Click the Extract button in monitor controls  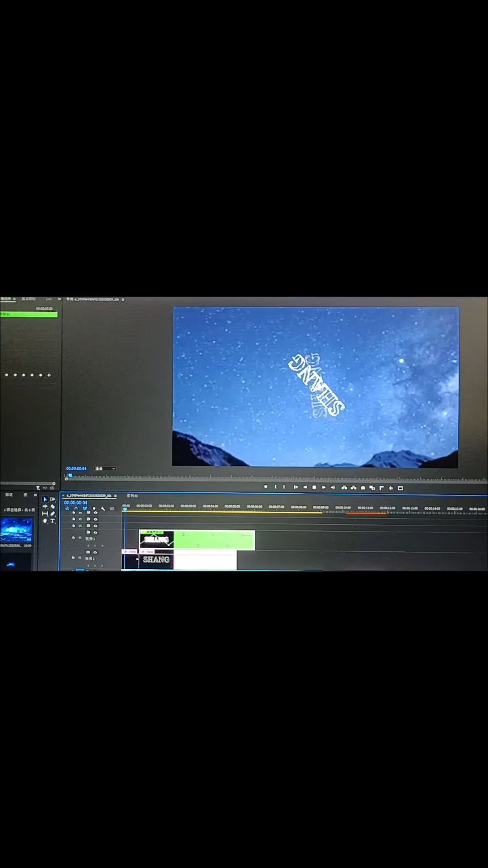(x=353, y=487)
